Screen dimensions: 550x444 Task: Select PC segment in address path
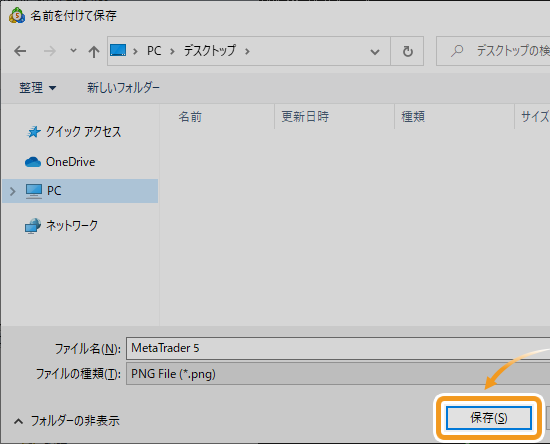[154, 51]
